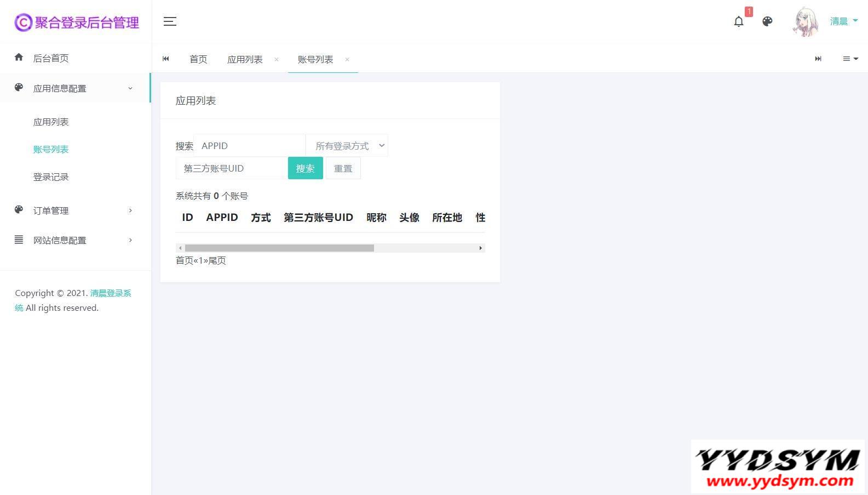Close the 账号列表 tab
This screenshot has width=868, height=495.
(347, 59)
